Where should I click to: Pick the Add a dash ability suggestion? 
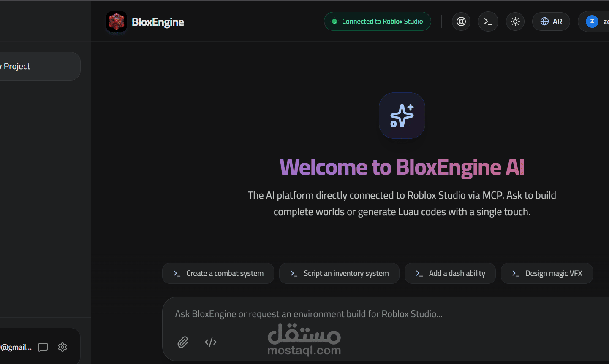(x=450, y=273)
